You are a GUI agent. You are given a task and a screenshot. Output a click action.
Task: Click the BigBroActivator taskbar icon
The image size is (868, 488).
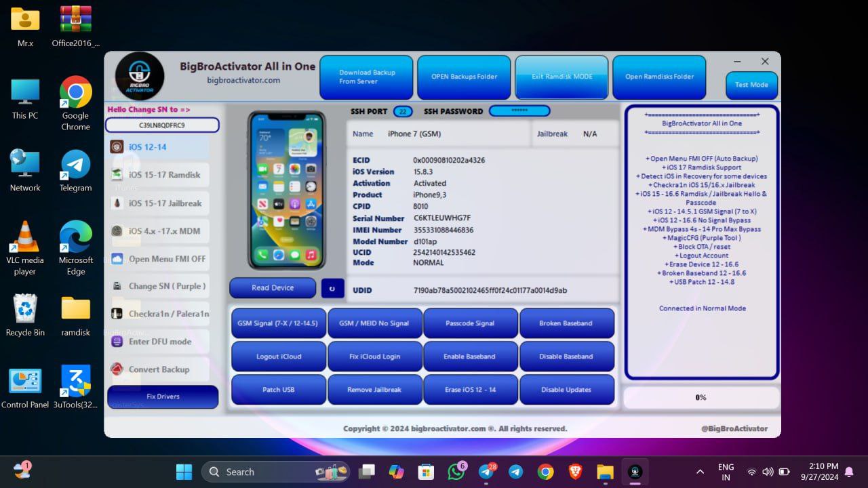pos(635,472)
